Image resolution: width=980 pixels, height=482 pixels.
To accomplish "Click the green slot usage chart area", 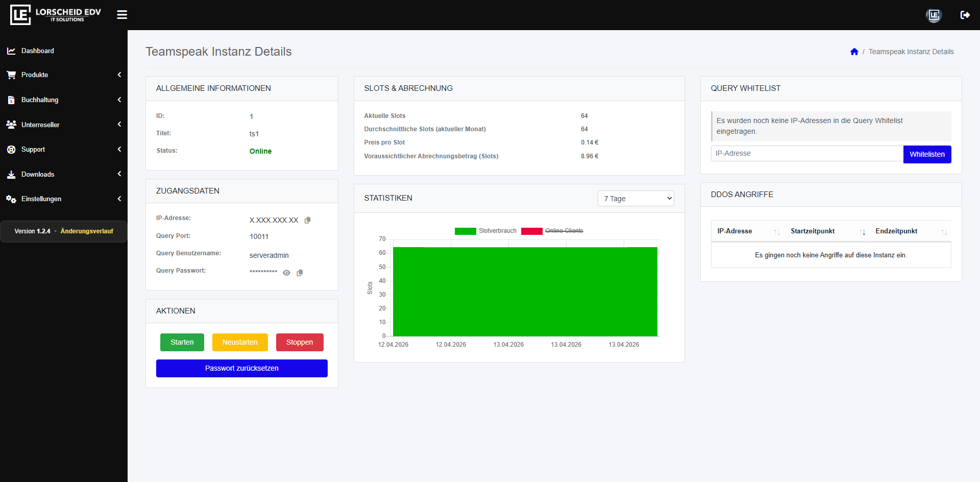I will (525, 292).
